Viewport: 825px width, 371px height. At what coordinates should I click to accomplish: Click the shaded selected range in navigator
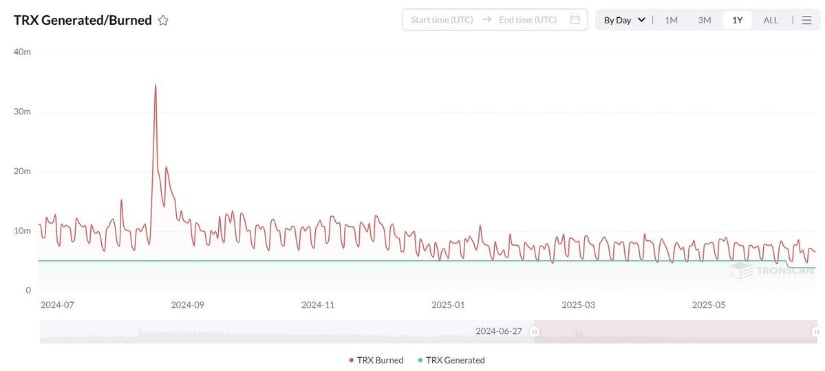tap(675, 332)
